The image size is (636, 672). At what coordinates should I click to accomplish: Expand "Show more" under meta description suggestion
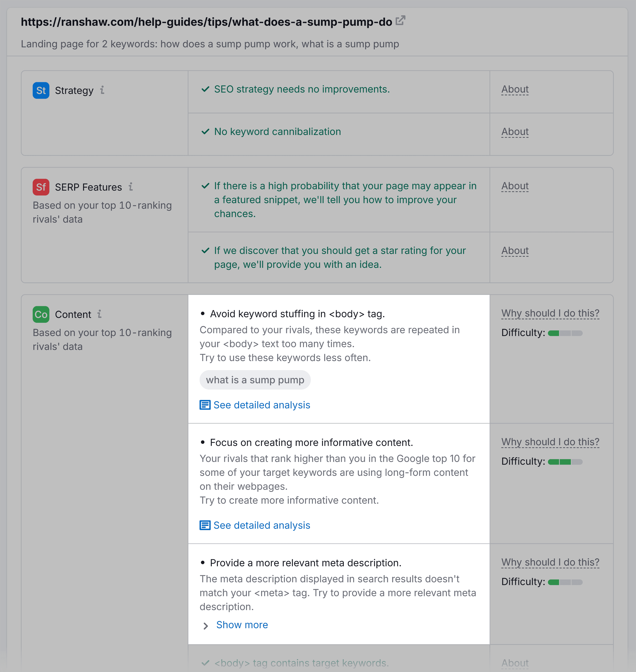[242, 624]
